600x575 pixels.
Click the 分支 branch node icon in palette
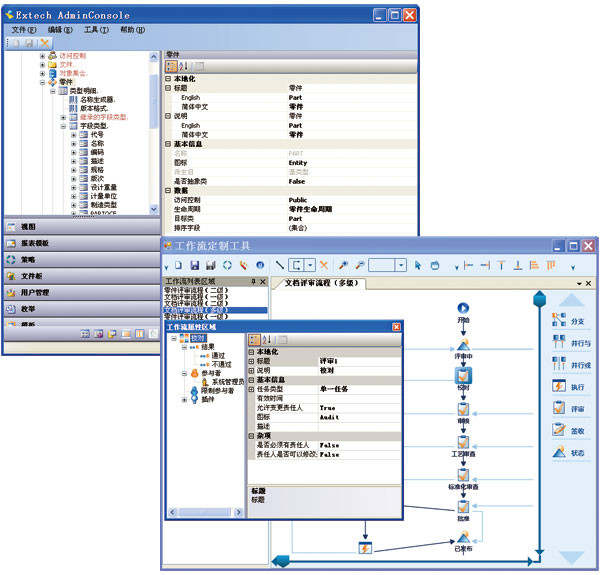[560, 320]
